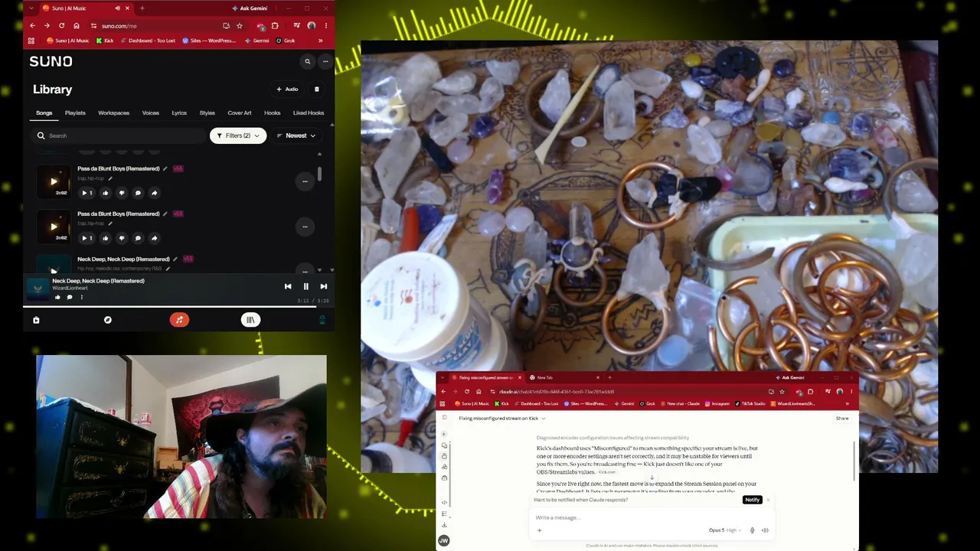Open Instagram bookmark in Claude window
Image resolution: width=980 pixels, height=551 pixels.
point(718,403)
